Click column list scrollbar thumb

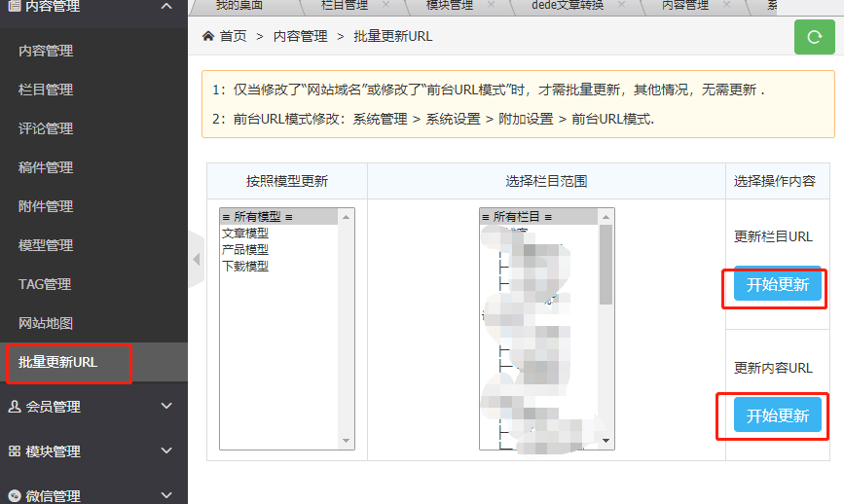click(606, 265)
